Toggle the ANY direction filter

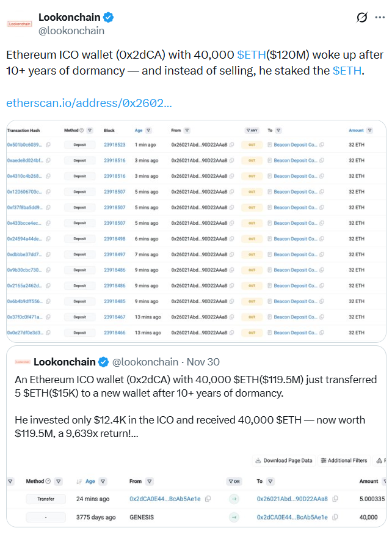252,130
